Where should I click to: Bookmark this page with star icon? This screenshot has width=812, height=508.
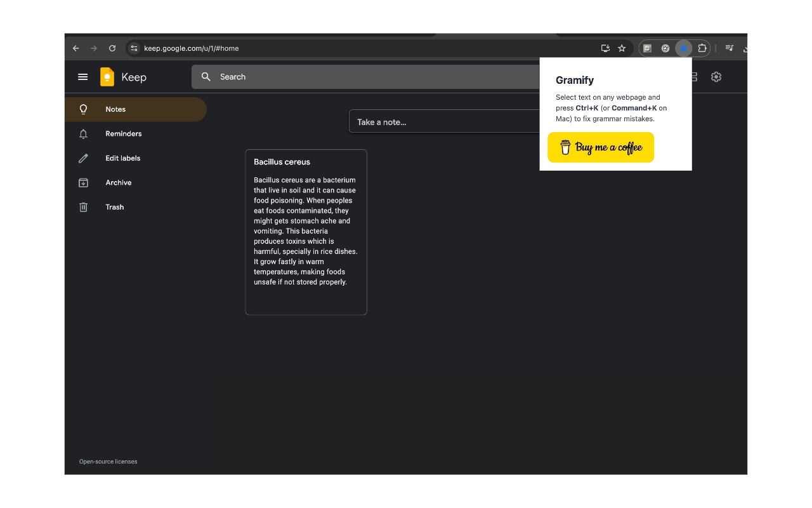pos(622,48)
